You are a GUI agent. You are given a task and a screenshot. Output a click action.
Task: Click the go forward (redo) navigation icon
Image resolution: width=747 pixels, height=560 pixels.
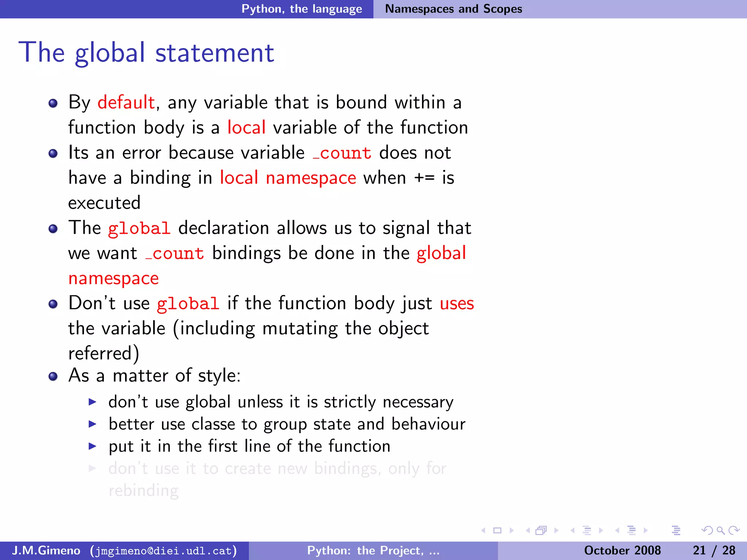tap(734, 530)
